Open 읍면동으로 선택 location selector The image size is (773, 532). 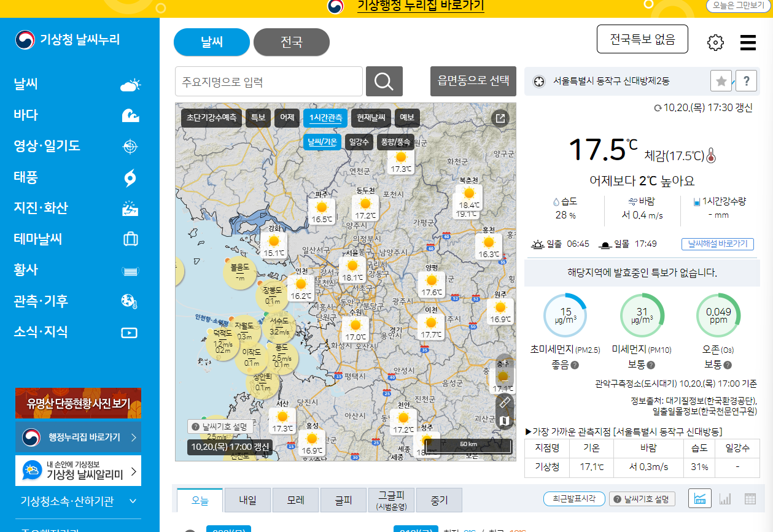point(473,81)
